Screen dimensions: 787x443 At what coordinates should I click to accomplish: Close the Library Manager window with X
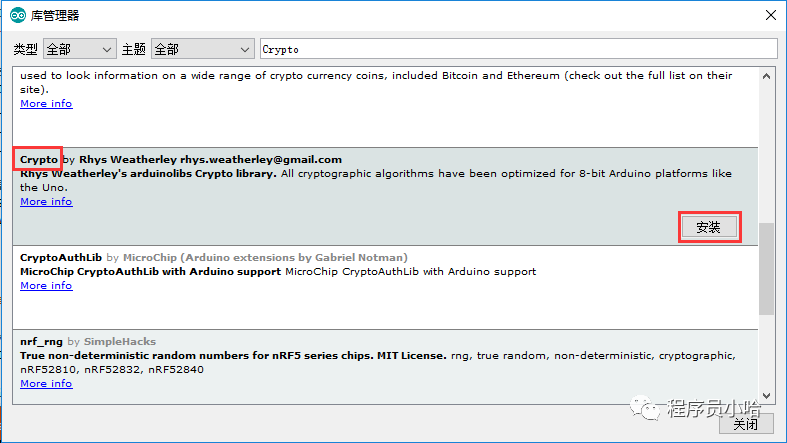pyautogui.click(x=769, y=15)
